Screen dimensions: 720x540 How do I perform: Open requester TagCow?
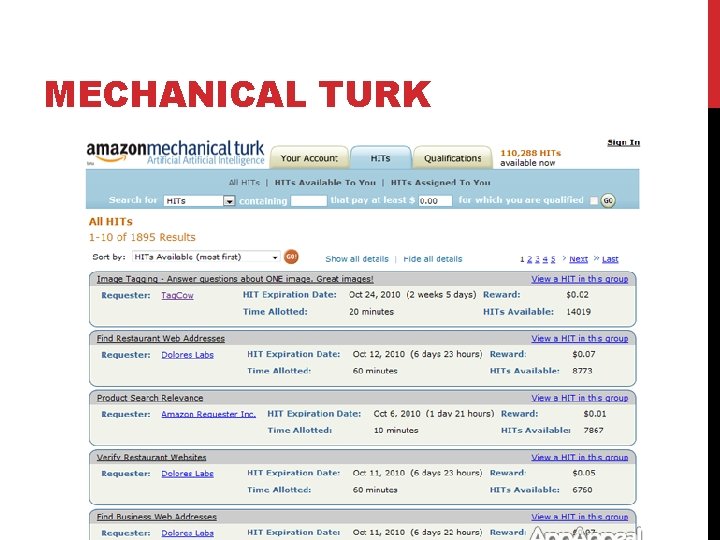click(177, 295)
